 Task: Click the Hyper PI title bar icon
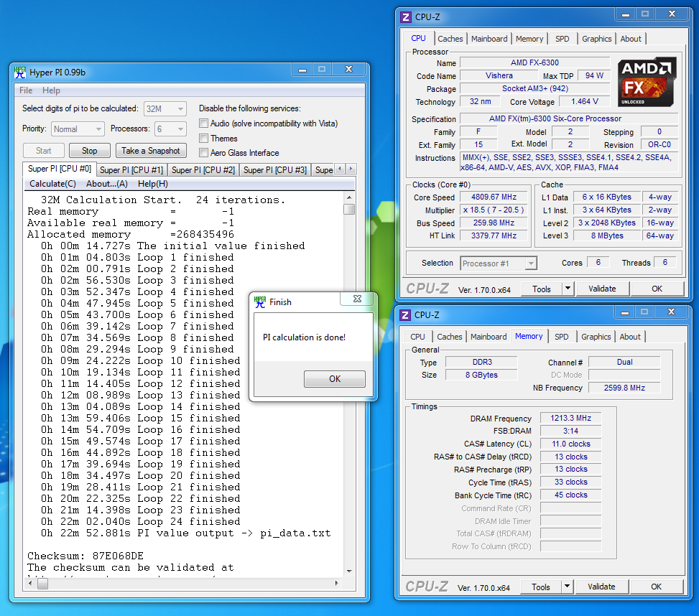pyautogui.click(x=20, y=73)
